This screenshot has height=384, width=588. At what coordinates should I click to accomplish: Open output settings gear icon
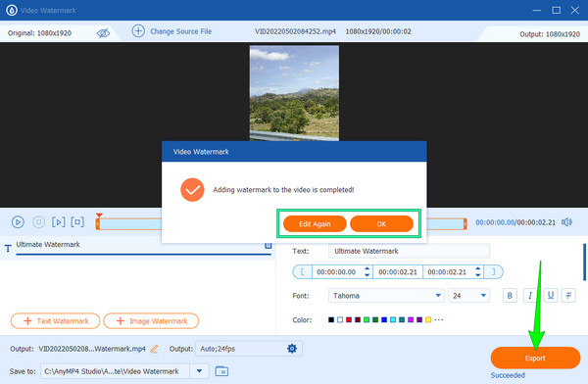pos(292,349)
